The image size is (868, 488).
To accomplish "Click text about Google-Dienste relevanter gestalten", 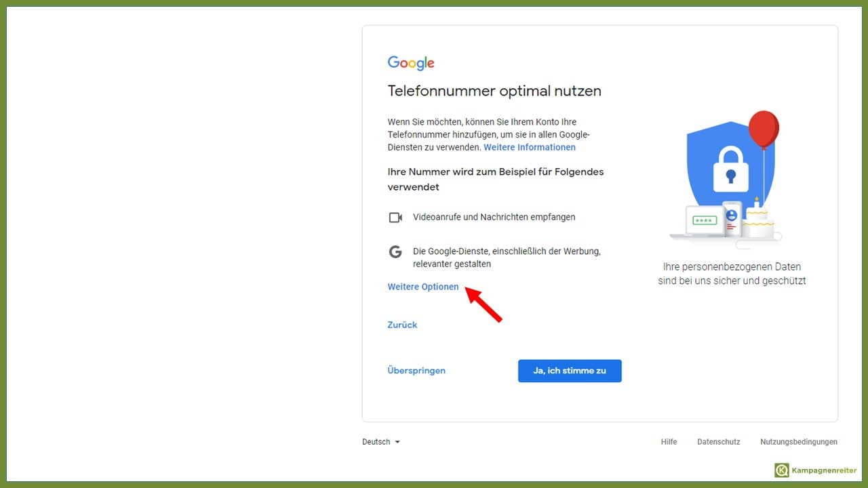I will click(x=507, y=258).
